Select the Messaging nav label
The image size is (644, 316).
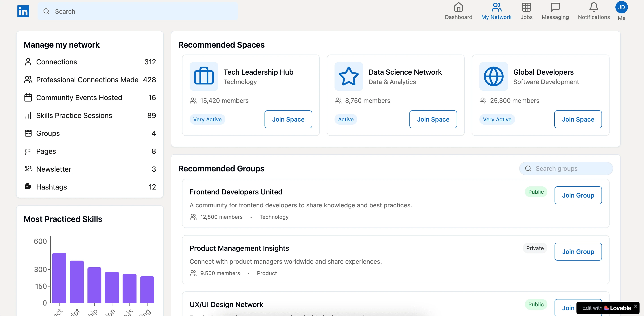tap(555, 17)
